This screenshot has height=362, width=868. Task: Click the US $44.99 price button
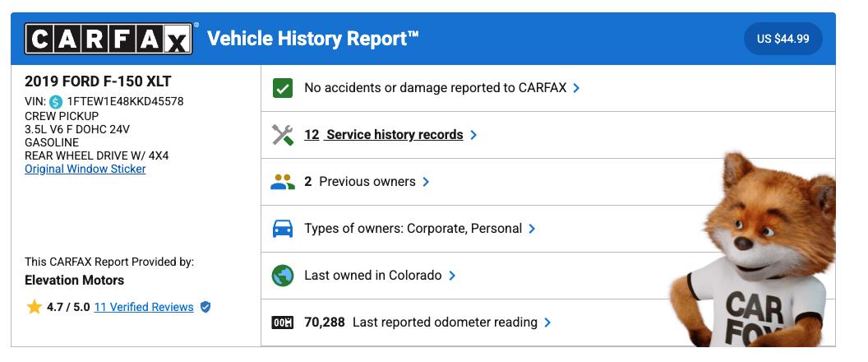[x=783, y=39]
